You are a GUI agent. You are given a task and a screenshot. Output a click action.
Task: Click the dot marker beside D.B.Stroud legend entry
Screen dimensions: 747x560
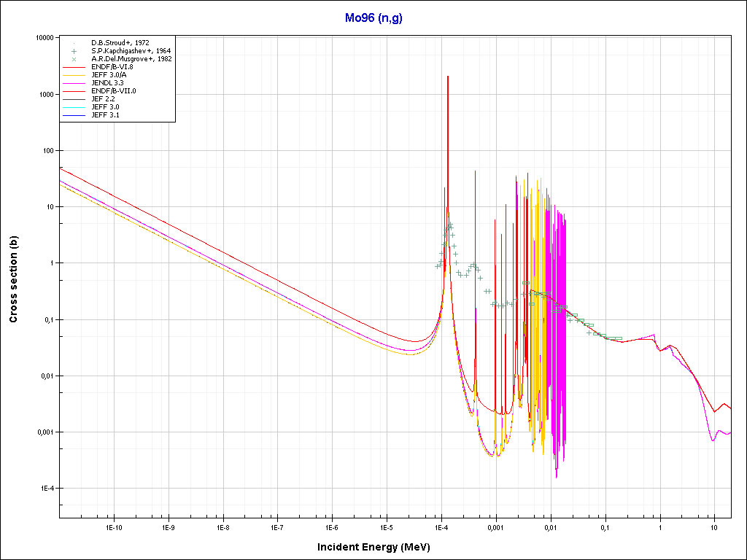pos(74,43)
